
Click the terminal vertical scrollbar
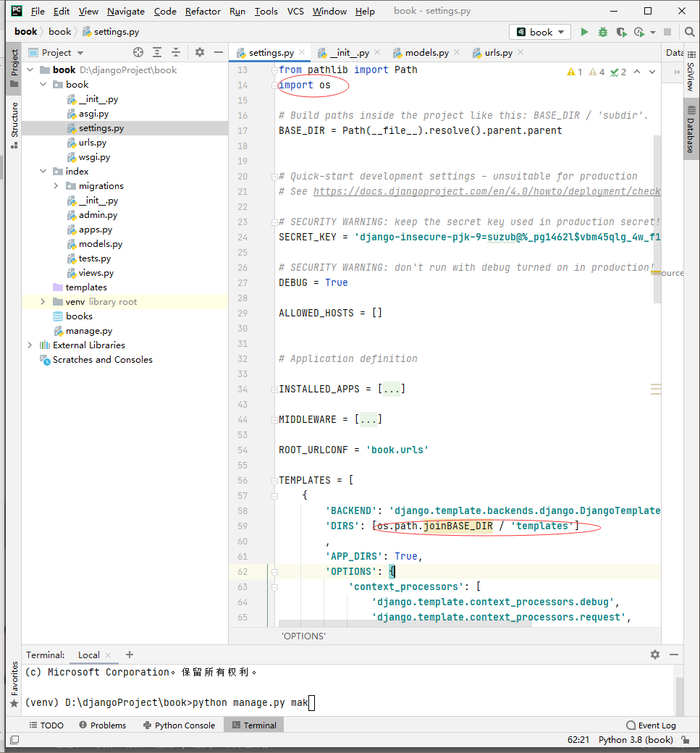(679, 697)
